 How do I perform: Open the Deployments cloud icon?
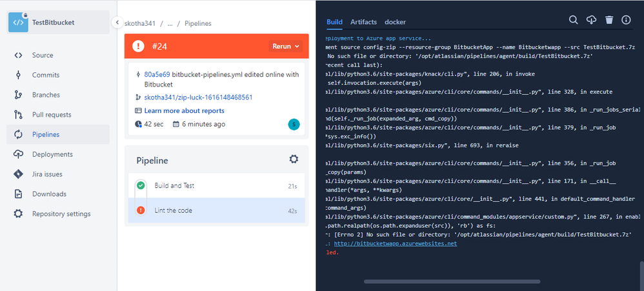[18, 154]
